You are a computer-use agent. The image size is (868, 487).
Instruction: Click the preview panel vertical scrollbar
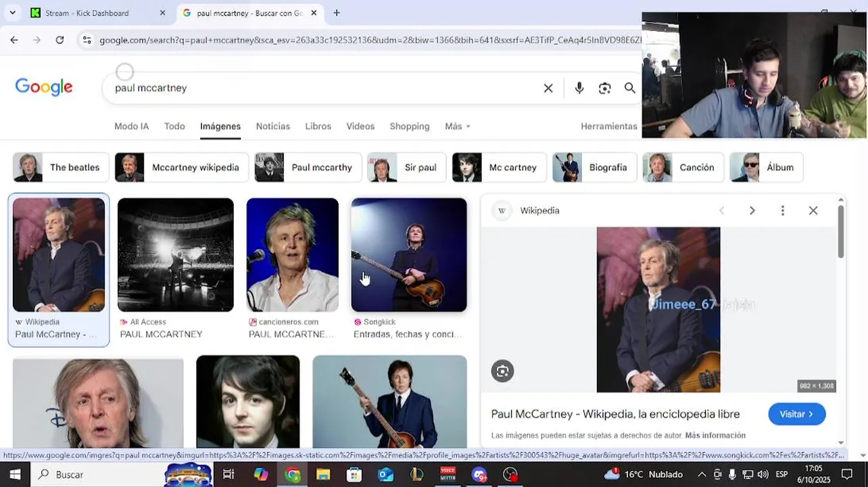841,230
